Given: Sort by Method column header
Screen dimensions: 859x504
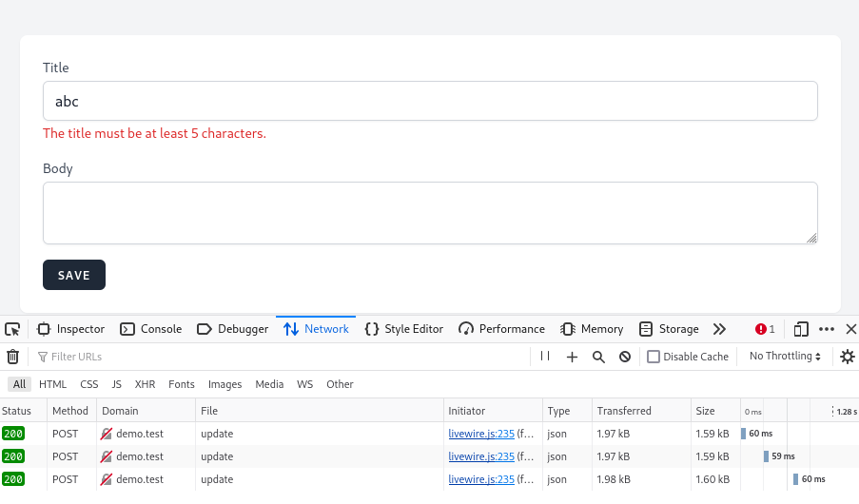Looking at the screenshot, I should coord(70,411).
